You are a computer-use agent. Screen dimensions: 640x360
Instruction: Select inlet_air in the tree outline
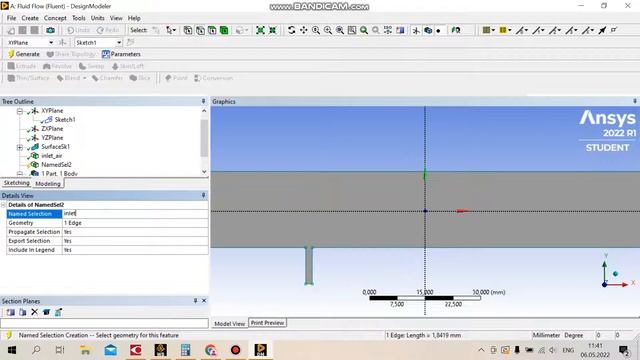click(x=52, y=156)
